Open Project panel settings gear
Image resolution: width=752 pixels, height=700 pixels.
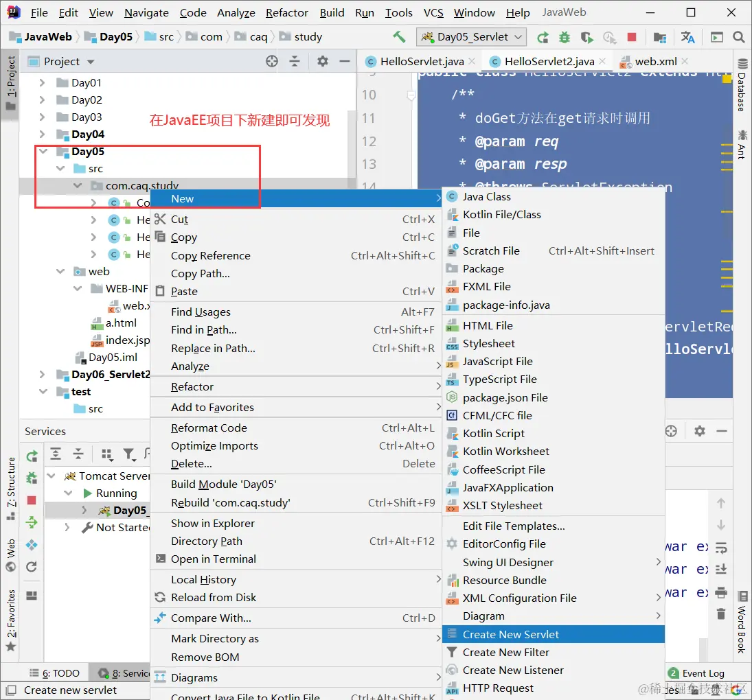(x=323, y=61)
